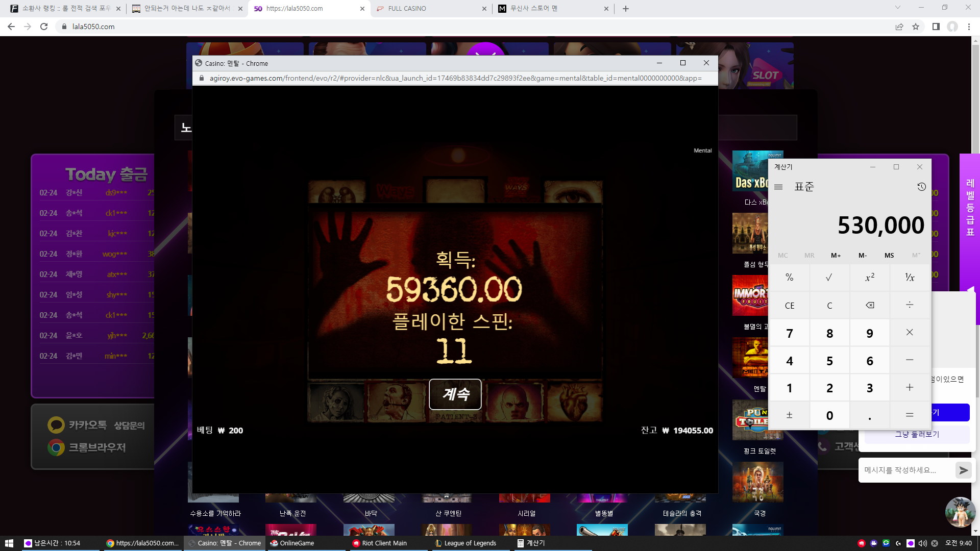Send the chat message with arrow icon
The width and height of the screenshot is (980, 551).
[964, 470]
